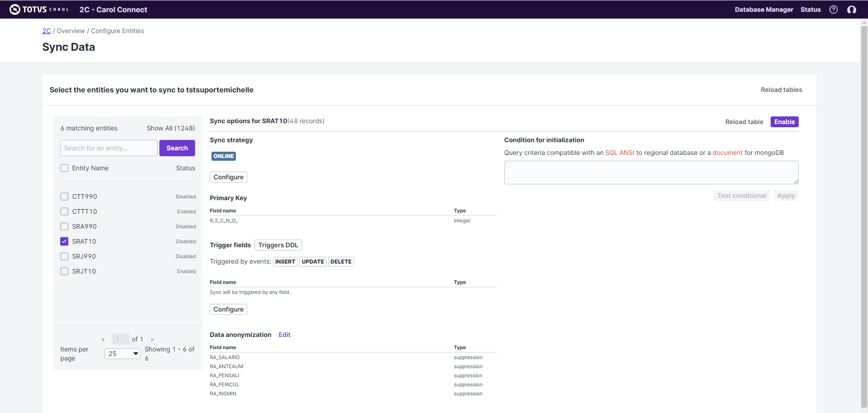868x413 pixels.
Task: Click the R_E_C_N_O_ primary key field
Action: (x=224, y=221)
